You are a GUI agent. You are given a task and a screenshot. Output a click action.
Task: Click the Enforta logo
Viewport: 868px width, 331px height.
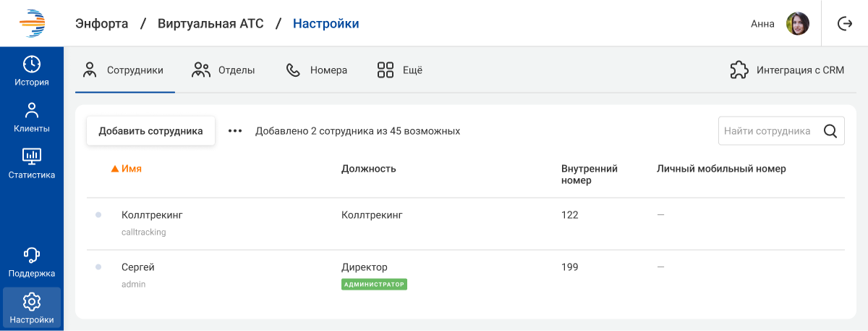(32, 23)
